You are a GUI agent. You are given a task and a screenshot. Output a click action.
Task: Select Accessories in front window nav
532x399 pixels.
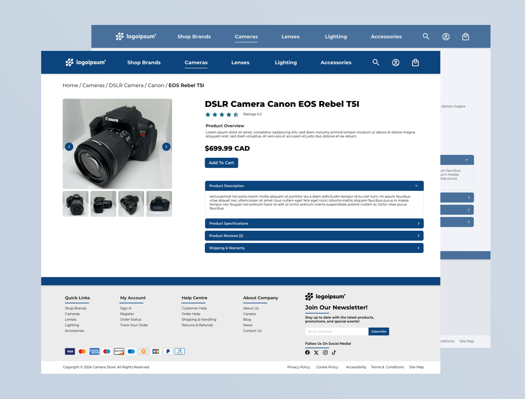pos(336,63)
